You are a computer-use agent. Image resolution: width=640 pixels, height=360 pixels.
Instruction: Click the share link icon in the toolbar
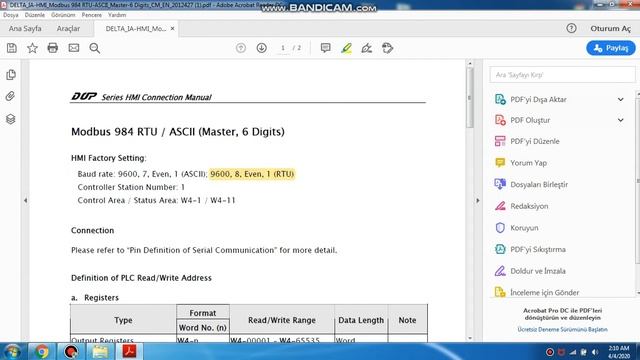(x=387, y=48)
